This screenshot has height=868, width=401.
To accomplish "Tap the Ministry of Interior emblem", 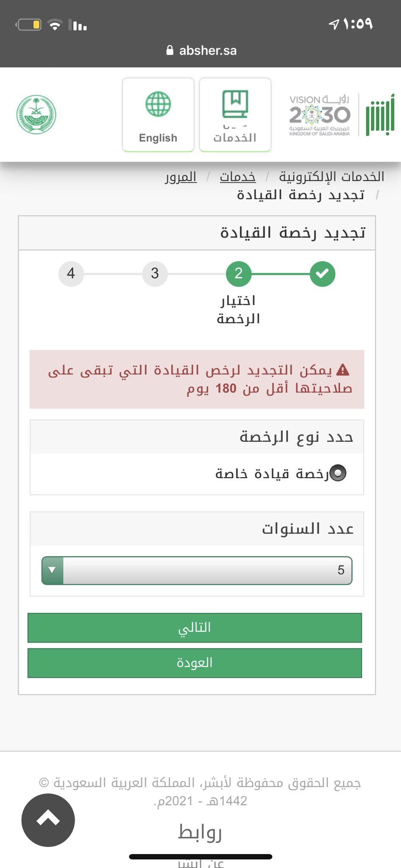I will point(36,114).
